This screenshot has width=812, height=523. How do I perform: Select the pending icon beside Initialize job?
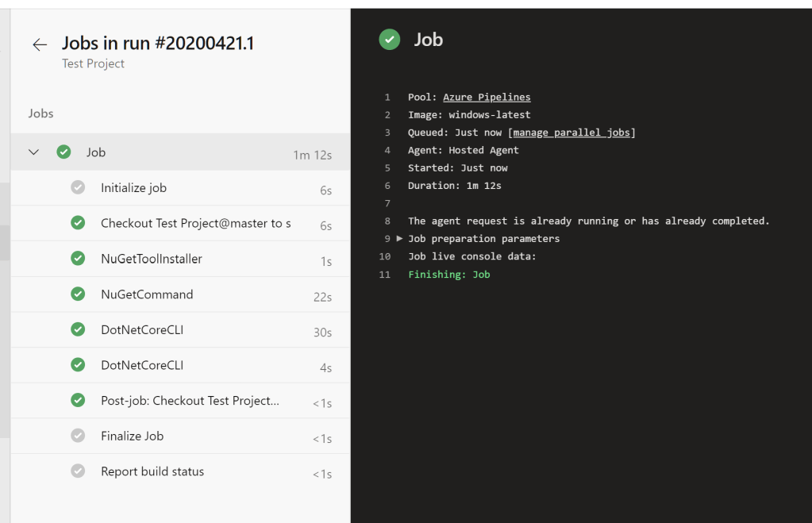[x=78, y=187]
